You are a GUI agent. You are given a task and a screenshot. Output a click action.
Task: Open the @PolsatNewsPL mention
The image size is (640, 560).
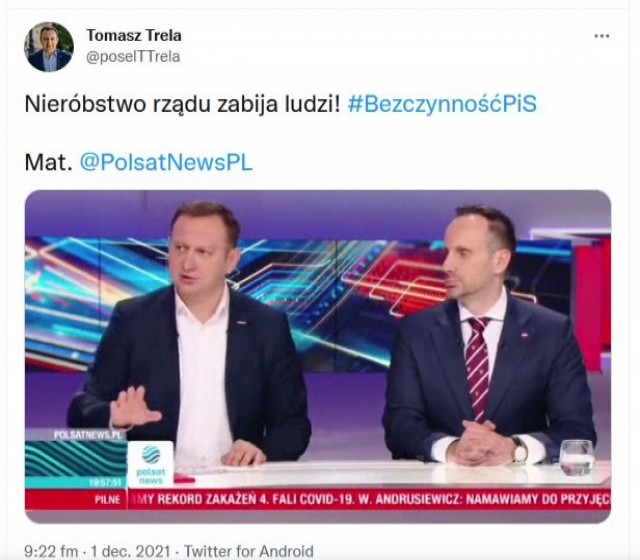click(166, 162)
